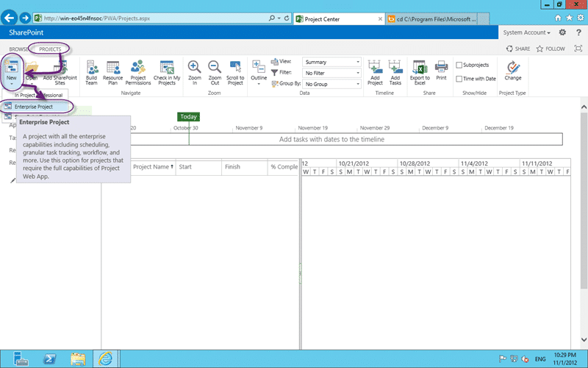Click Add SharePoint Sites icon
588x368 pixels.
(60, 73)
